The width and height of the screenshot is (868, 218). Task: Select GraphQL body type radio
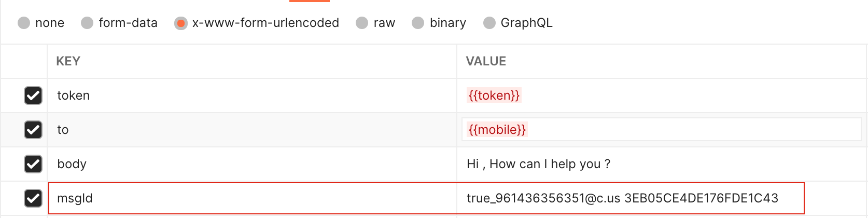(x=489, y=23)
